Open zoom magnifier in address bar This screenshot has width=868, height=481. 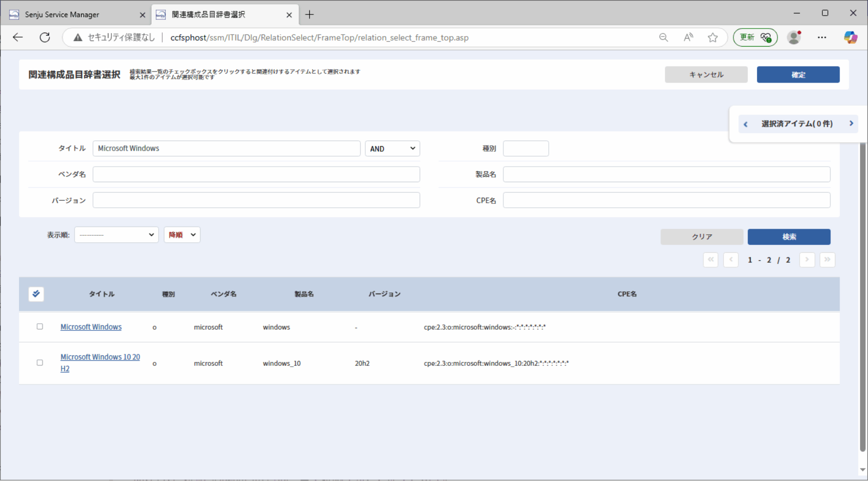point(663,38)
